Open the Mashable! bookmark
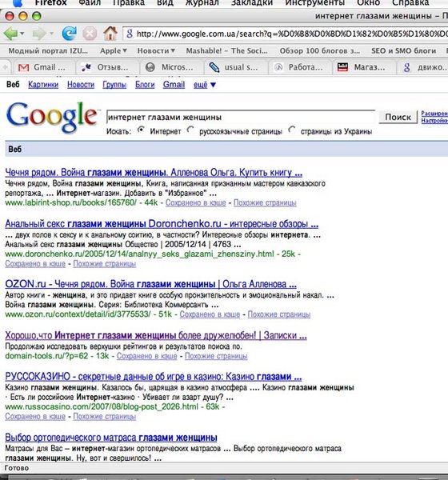The image size is (448, 480). tap(226, 51)
